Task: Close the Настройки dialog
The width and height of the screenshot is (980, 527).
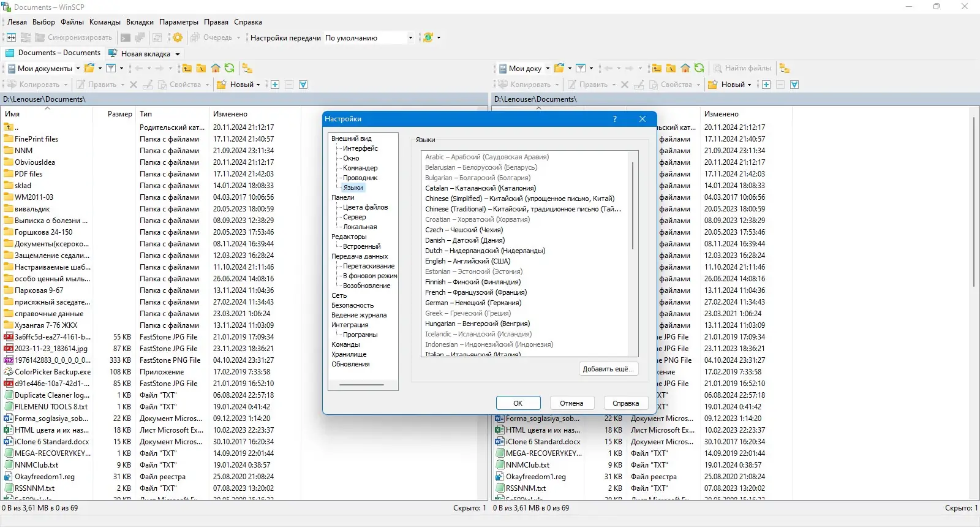Action: (643, 119)
